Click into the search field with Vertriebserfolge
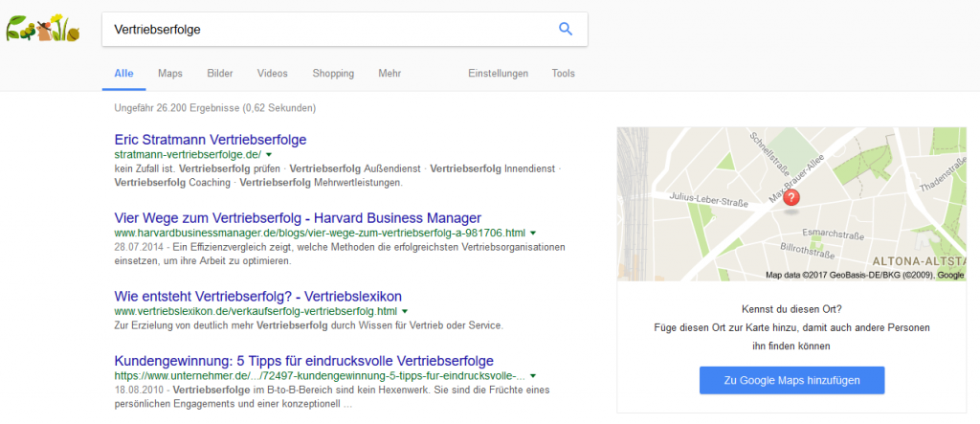Screen dimensions: 980x424 coord(325,29)
